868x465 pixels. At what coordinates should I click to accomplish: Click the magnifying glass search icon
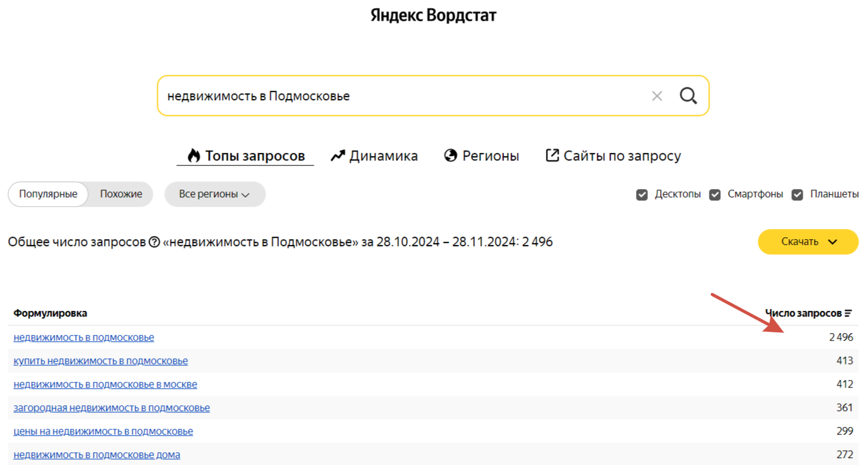point(688,96)
